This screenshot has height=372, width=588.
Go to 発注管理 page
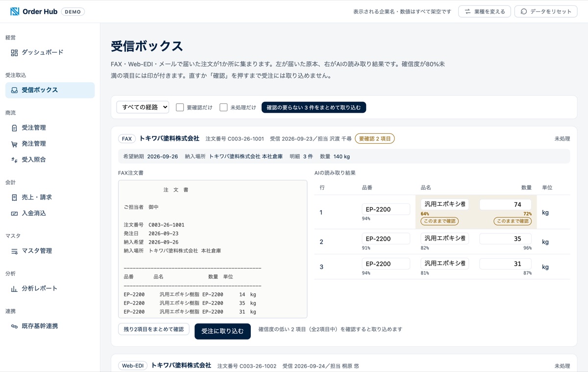point(50,144)
